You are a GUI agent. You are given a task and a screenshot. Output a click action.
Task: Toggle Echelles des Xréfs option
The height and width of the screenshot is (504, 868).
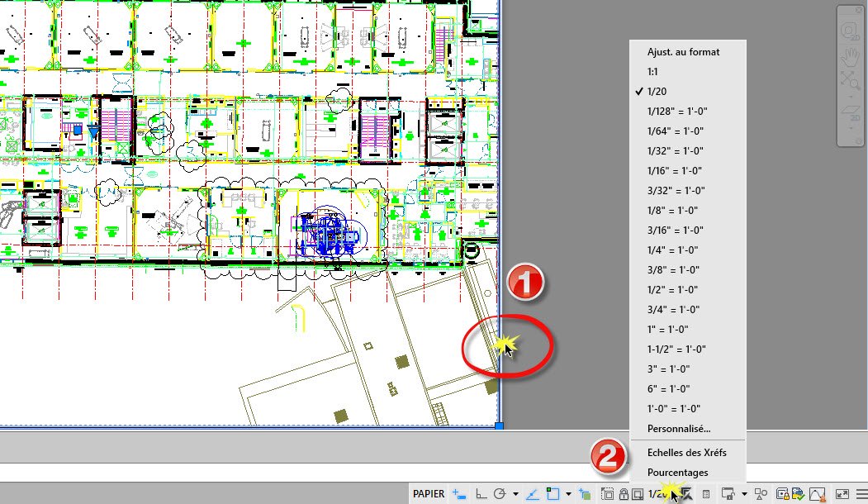pyautogui.click(x=688, y=453)
